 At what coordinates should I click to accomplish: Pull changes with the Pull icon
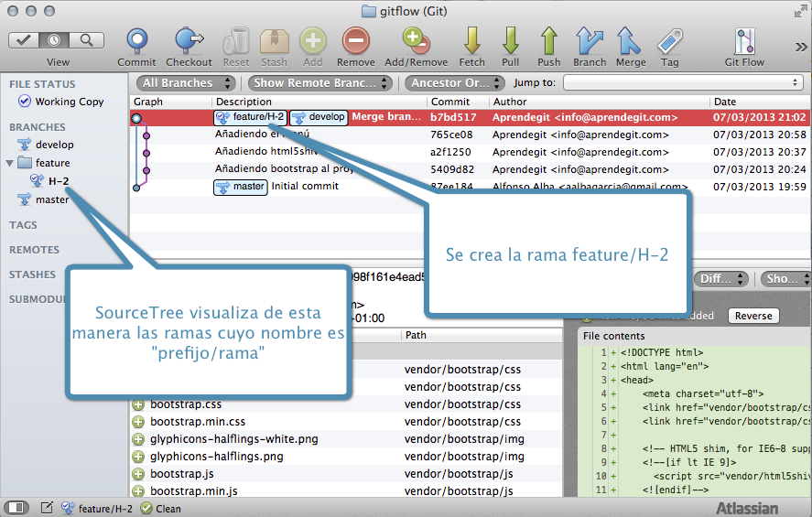click(x=510, y=41)
